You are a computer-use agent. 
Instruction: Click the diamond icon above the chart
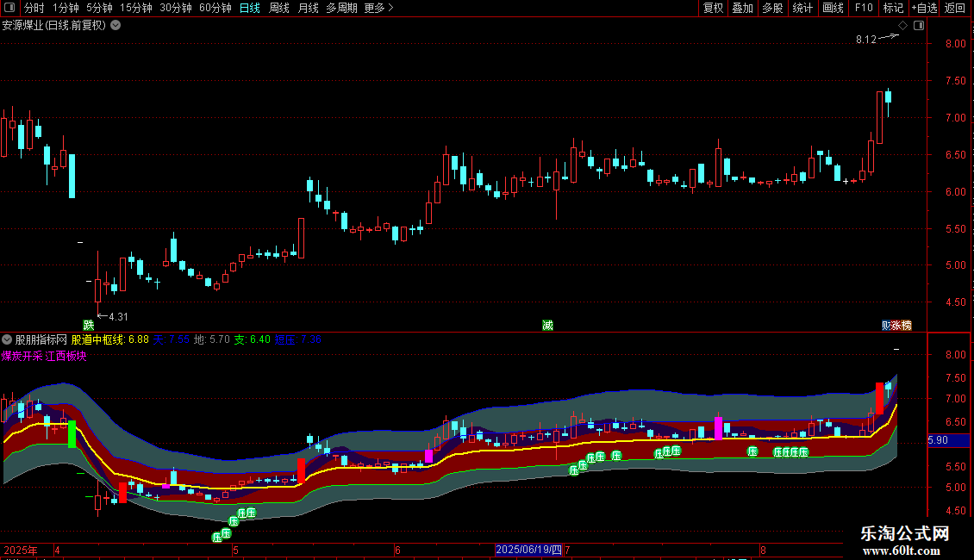coord(903,26)
